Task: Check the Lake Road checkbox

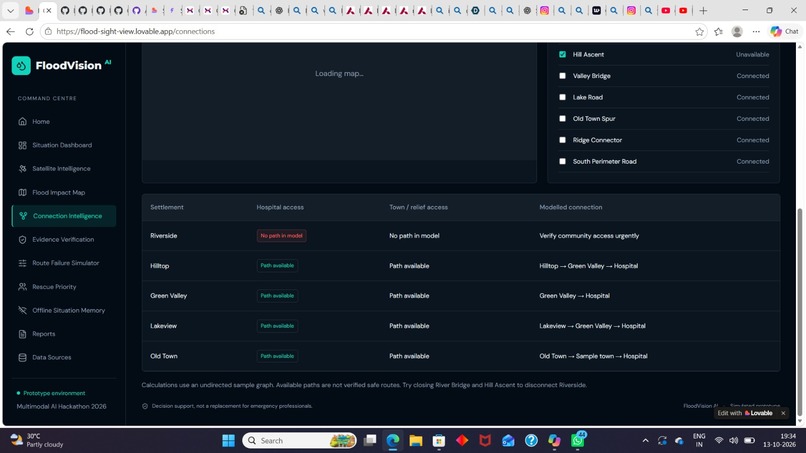Action: tap(562, 97)
